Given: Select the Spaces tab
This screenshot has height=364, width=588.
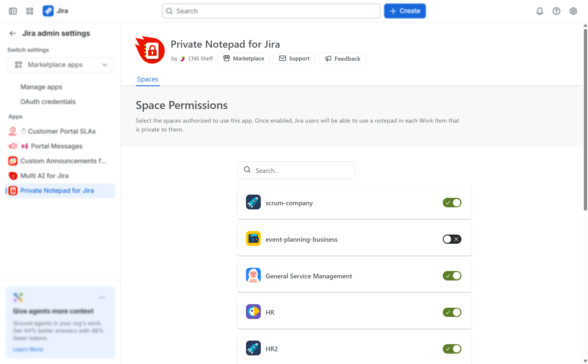Looking at the screenshot, I should coord(148,79).
